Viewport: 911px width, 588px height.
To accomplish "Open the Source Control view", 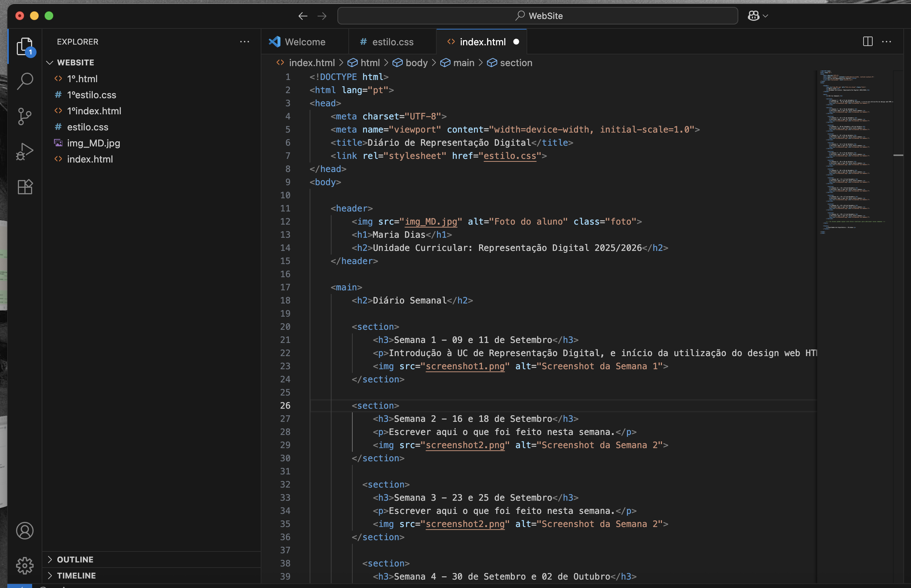I will [25, 117].
